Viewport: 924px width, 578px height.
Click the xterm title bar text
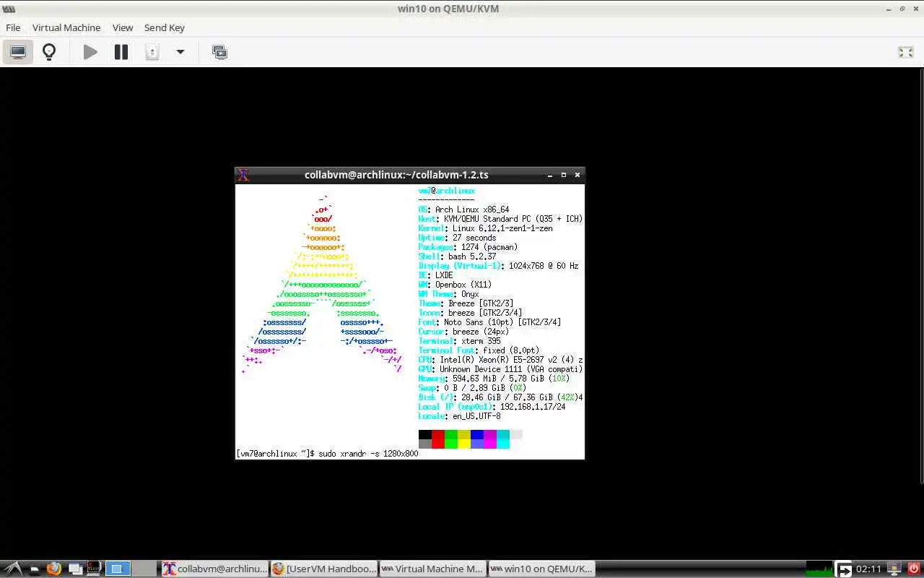(x=396, y=175)
